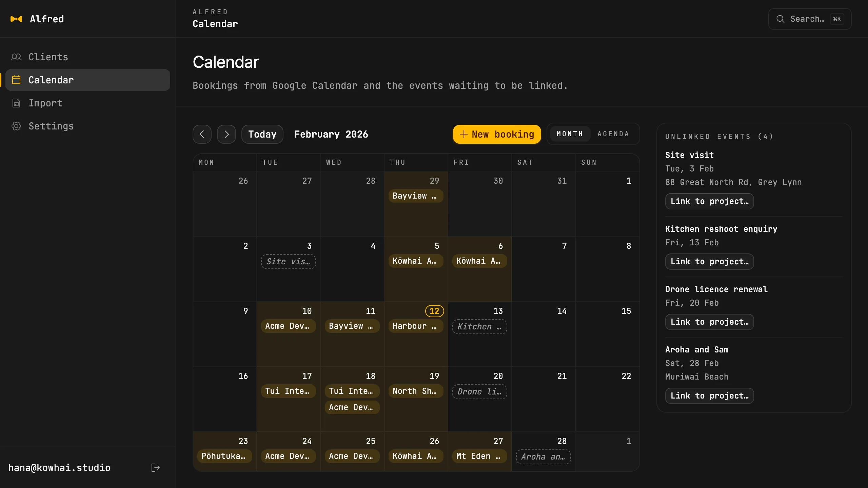868x488 pixels.
Task: Click the Alfred bow-tie logo icon
Action: point(16,19)
